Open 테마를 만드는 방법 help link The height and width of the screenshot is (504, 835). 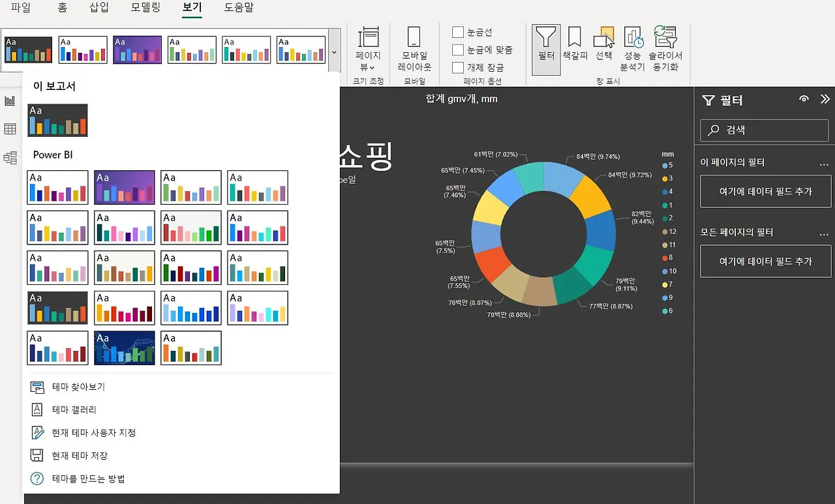pos(88,479)
